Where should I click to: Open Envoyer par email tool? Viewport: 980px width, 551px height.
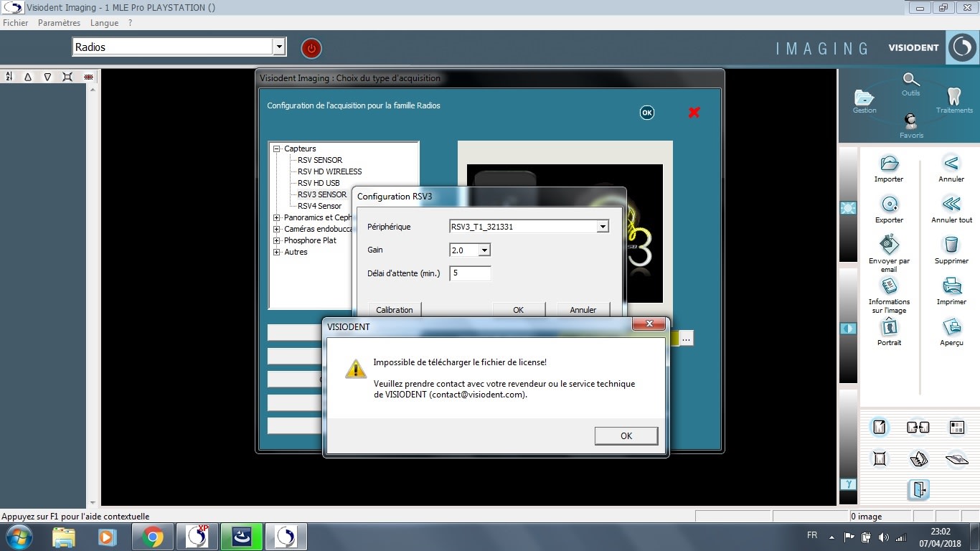click(889, 245)
